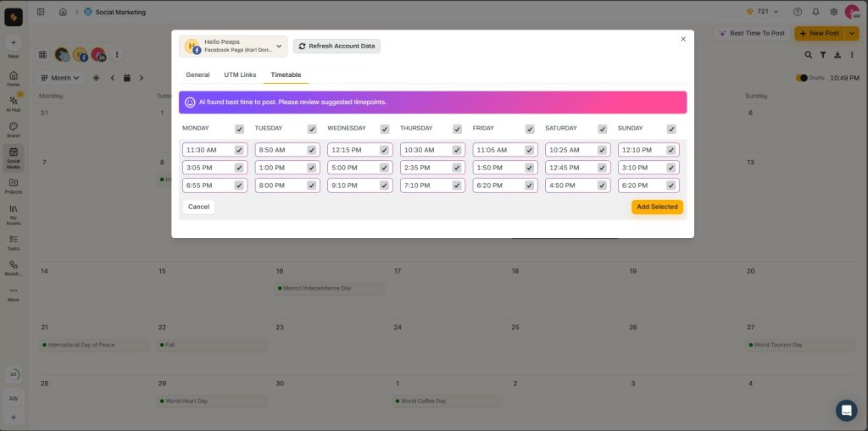868x431 pixels.
Task: Uncheck the TUESDAY column checkbox
Action: (312, 129)
